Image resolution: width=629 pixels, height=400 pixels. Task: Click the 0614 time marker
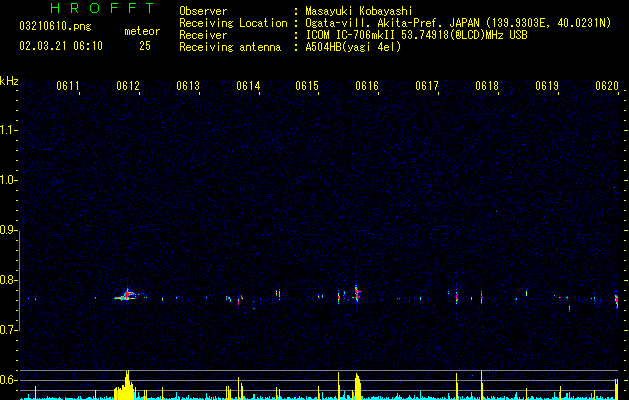(x=248, y=86)
